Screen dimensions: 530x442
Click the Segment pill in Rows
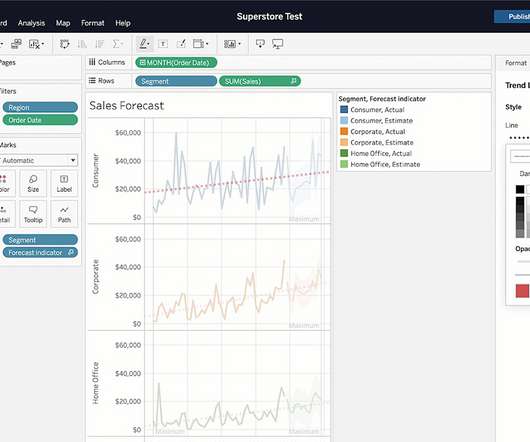pyautogui.click(x=176, y=81)
